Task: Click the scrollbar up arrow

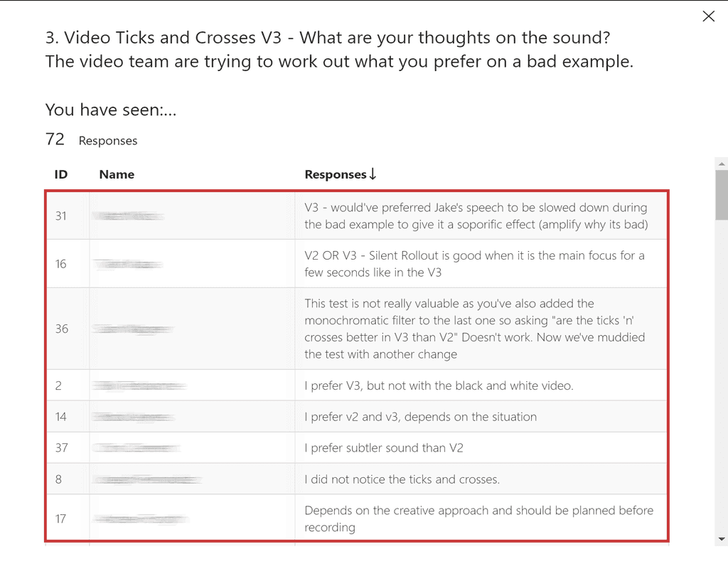Action: coord(722,164)
